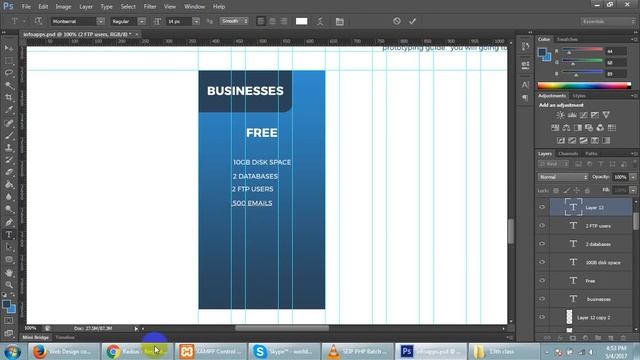
Task: Right align text
Action: pos(284,21)
